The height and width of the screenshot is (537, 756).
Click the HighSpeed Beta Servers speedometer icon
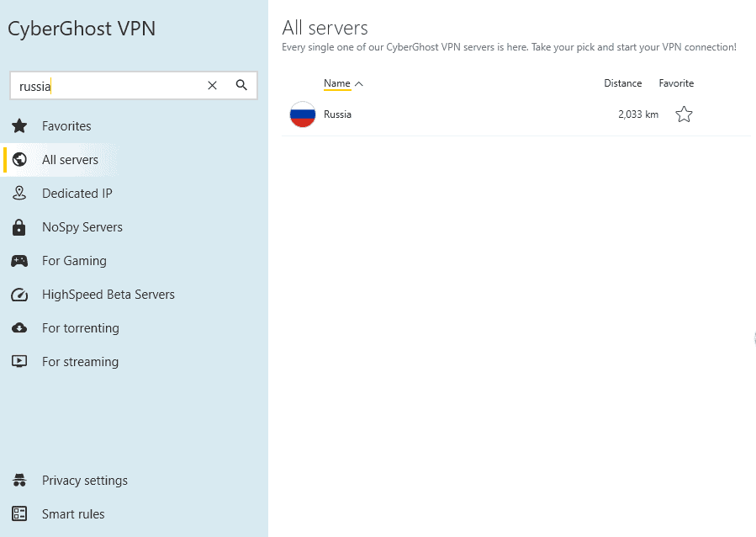(19, 295)
